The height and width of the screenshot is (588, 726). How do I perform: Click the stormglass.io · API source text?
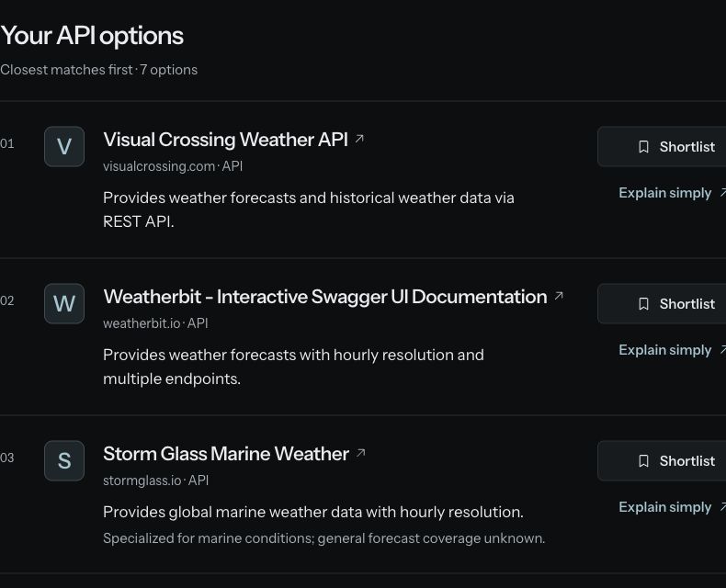pos(155,481)
